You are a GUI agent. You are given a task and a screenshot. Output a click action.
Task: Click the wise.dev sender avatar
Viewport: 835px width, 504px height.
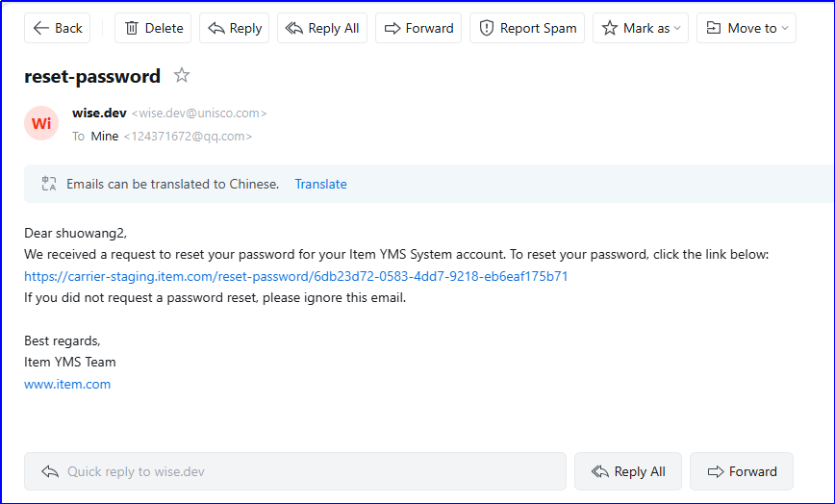41,123
